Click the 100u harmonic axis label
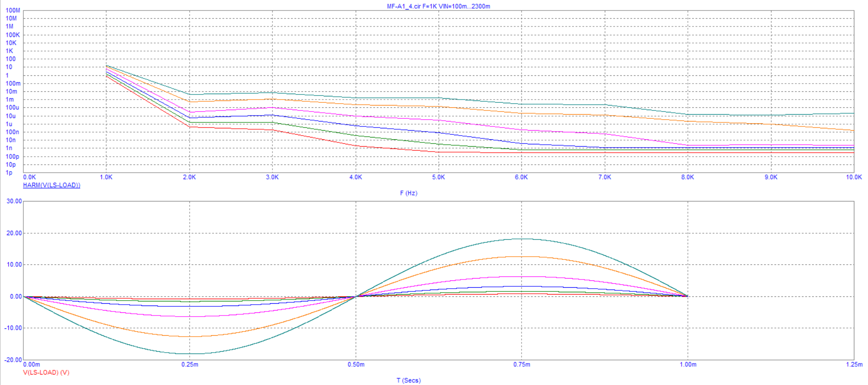Viewport: 868px width, 385px height. [x=12, y=108]
